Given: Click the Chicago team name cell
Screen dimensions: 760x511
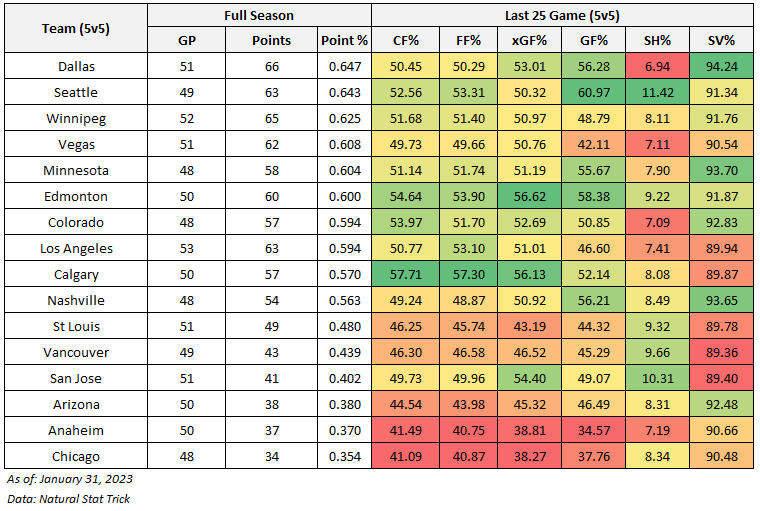Looking at the screenshot, I should click(x=76, y=456).
